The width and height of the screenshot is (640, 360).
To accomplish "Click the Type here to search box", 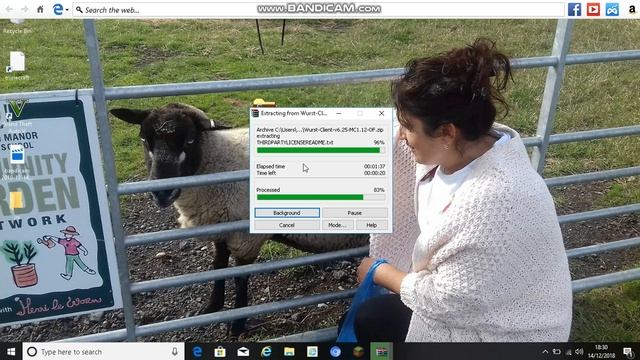I will click(103, 351).
